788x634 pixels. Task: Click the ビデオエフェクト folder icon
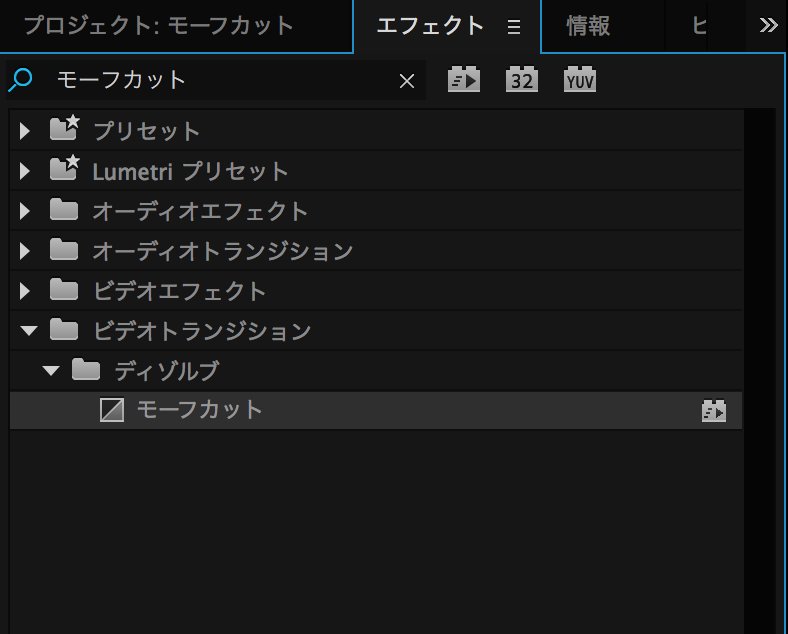(x=64, y=291)
